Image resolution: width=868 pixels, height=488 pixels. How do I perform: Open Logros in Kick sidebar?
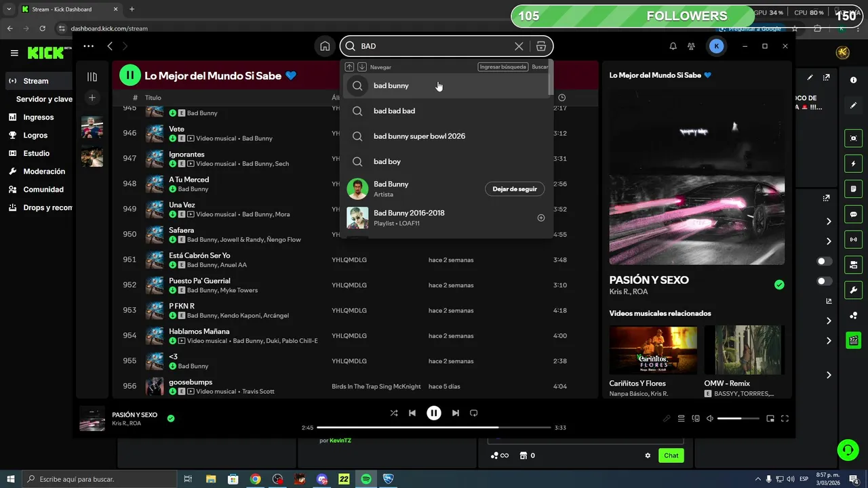tap(36, 135)
